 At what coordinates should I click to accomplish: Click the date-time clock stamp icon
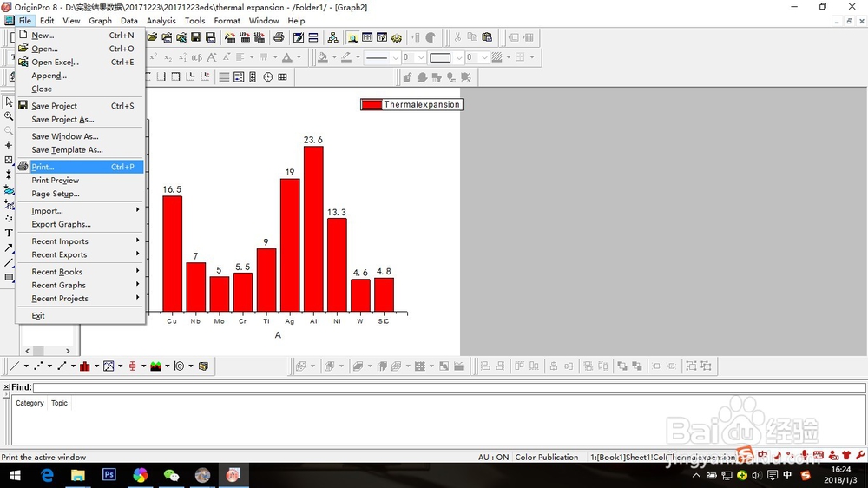(x=268, y=77)
